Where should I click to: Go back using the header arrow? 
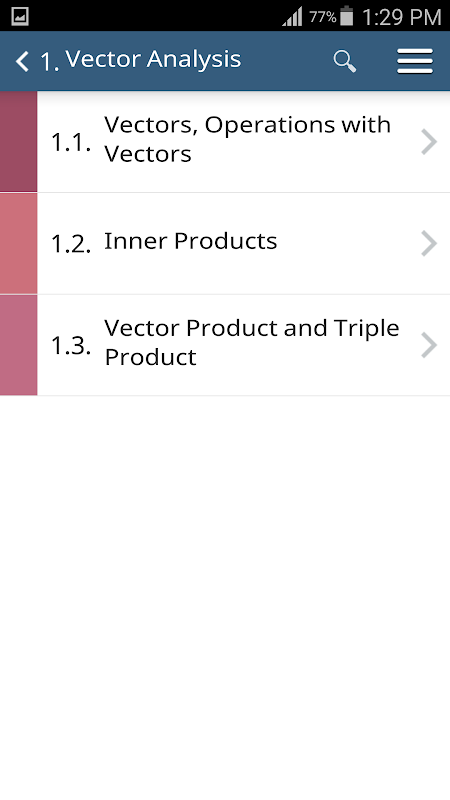[x=22, y=61]
